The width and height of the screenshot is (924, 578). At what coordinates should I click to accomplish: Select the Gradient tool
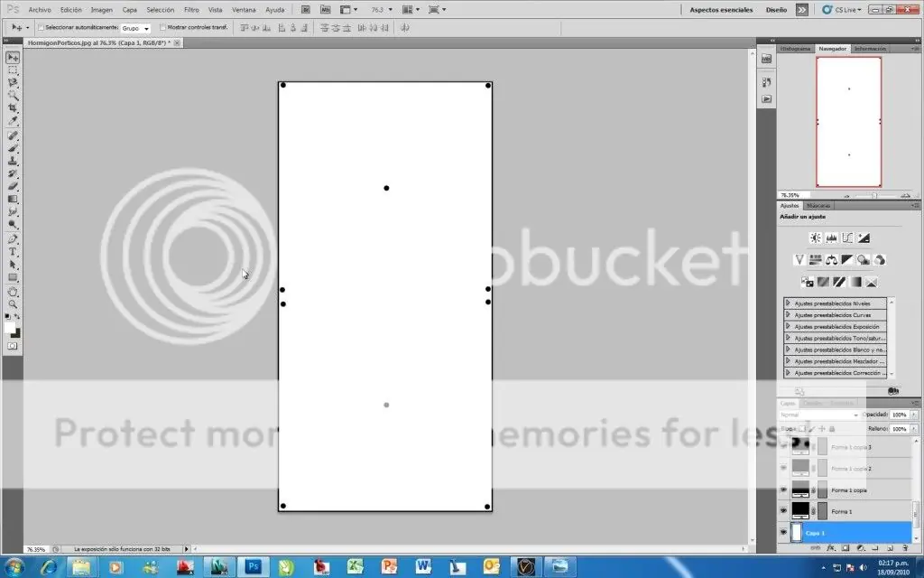(13, 199)
